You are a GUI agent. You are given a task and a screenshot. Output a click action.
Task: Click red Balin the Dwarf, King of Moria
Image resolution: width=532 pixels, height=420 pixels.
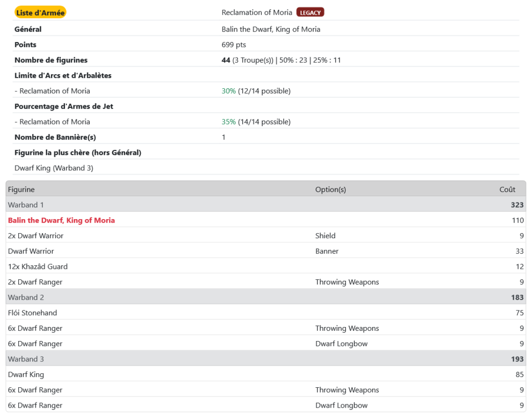(x=61, y=220)
